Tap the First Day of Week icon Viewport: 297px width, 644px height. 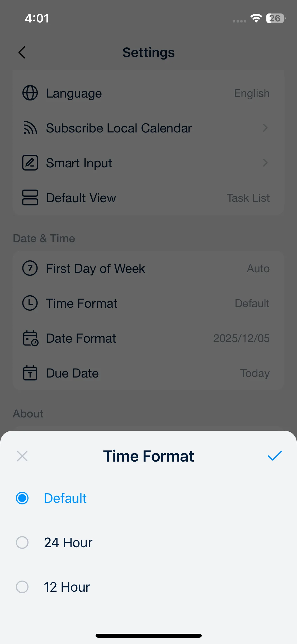pos(30,268)
